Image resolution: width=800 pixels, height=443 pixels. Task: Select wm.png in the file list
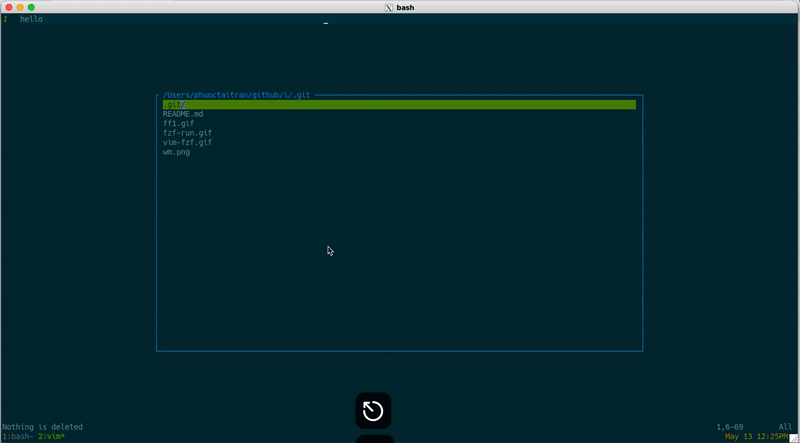pyautogui.click(x=176, y=152)
